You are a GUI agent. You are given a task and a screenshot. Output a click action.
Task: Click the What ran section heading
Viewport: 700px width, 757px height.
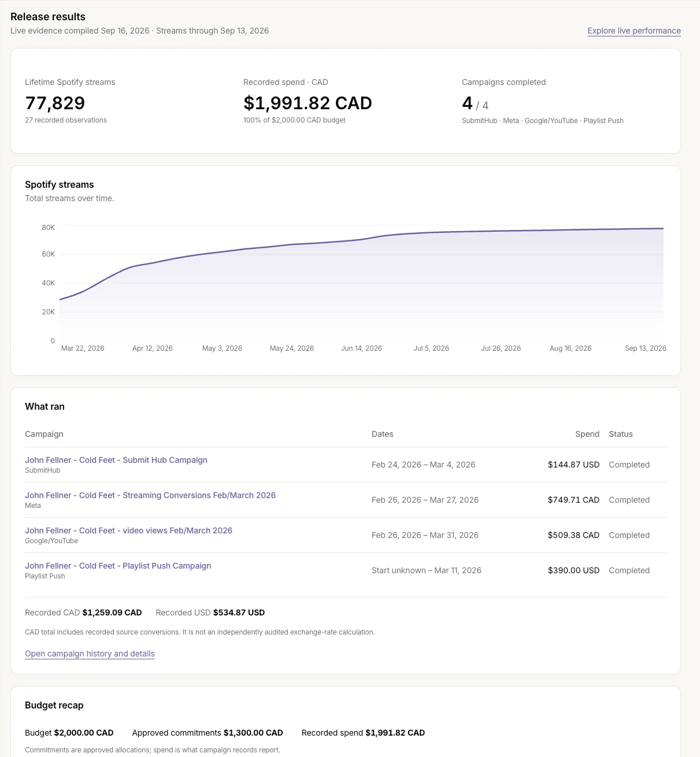tap(45, 406)
